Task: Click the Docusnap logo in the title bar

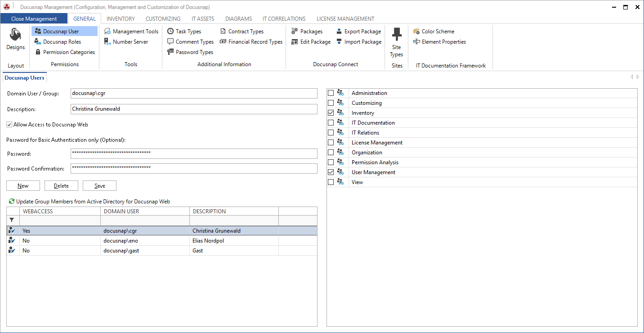Action: point(7,7)
